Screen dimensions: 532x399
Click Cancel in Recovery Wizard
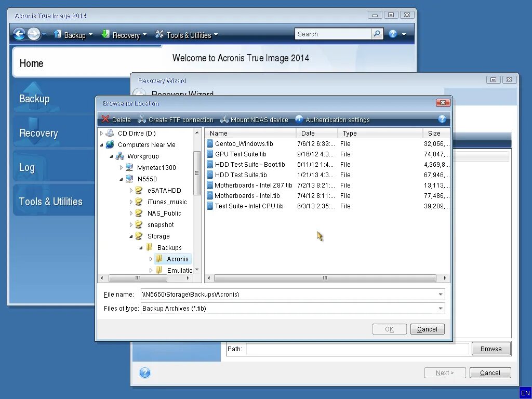pyautogui.click(x=490, y=373)
